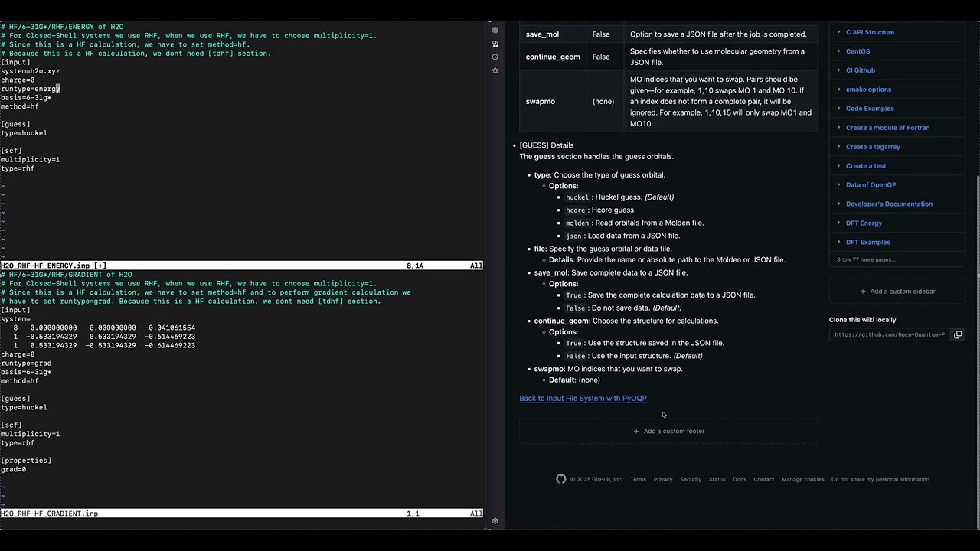Screen dimensions: 980x551
Task: Click the 'hcore' code option in the wiki
Action: coord(576,210)
